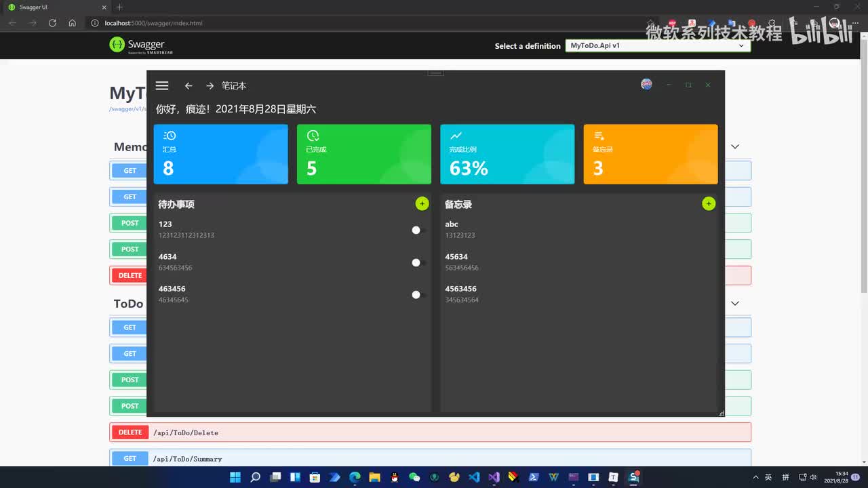Open the 已完成 card showing 5
Image resolution: width=868 pixels, height=488 pixels.
tap(364, 154)
